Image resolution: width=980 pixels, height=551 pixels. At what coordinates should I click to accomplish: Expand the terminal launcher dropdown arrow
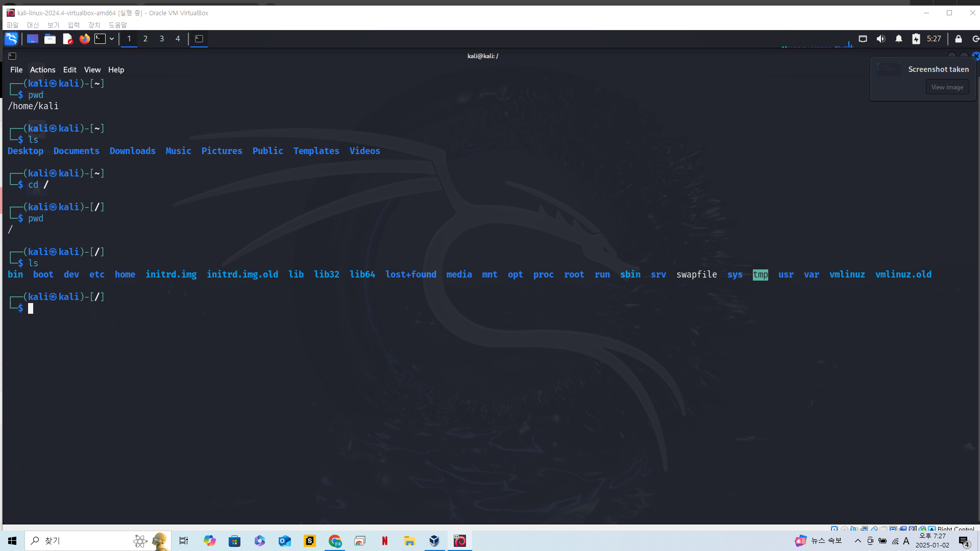112,39
